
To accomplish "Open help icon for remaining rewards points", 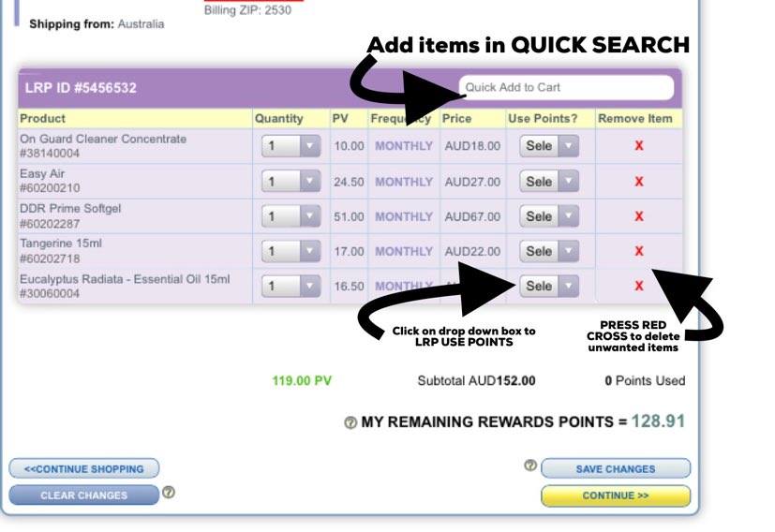I will [350, 423].
